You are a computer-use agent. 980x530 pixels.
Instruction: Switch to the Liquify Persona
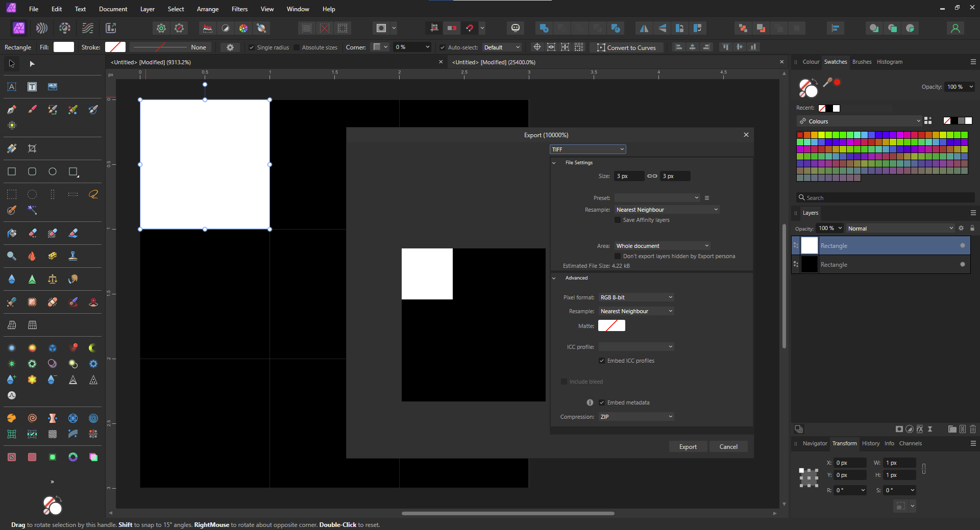[41, 28]
